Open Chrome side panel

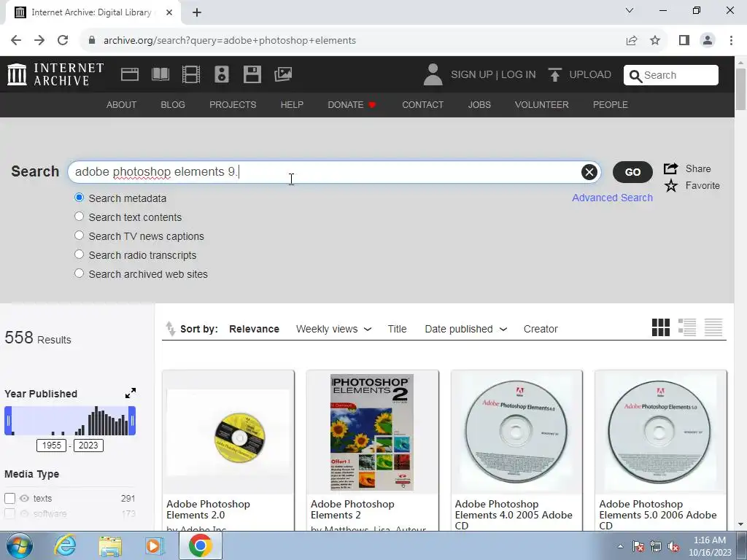click(x=684, y=41)
